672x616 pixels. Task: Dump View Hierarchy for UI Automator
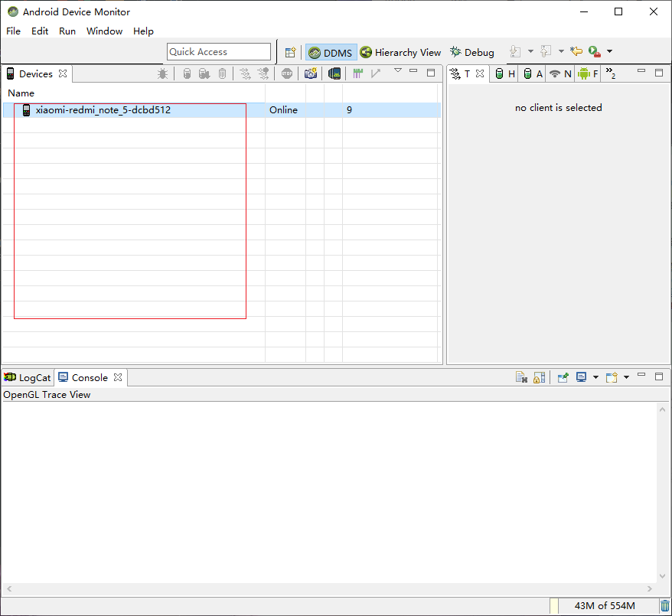[x=334, y=73]
